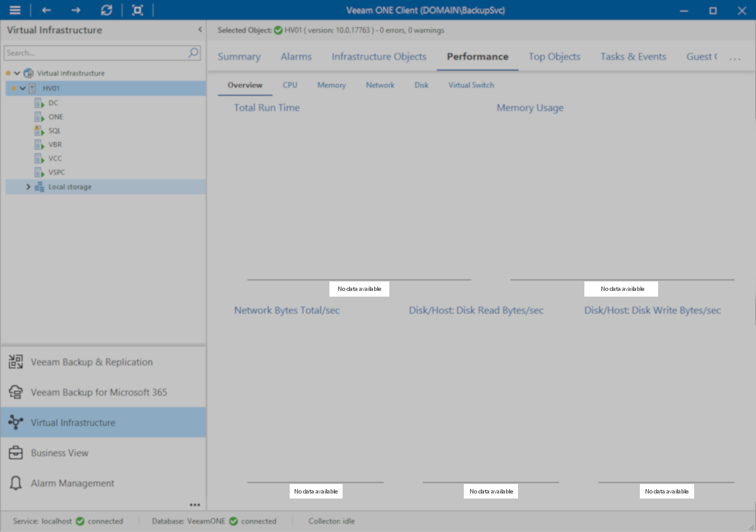This screenshot has width=756, height=532.
Task: Click the HV01 host server icon
Action: coord(32,88)
